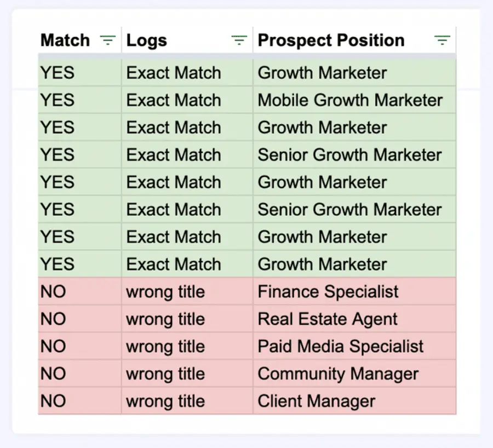Select the Finance Specialist cell
Screen dimensions: 493x448
click(354, 291)
